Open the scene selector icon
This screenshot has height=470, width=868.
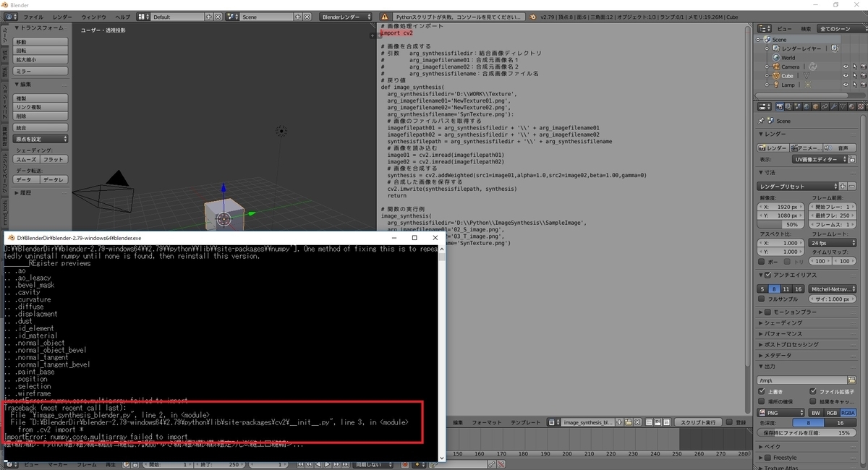(x=233, y=16)
